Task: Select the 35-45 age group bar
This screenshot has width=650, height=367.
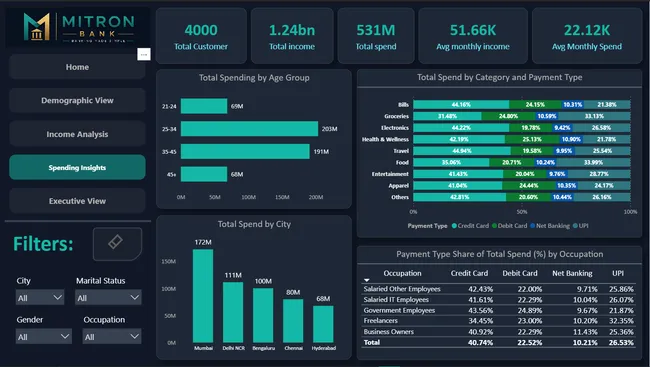Action: tap(245, 152)
